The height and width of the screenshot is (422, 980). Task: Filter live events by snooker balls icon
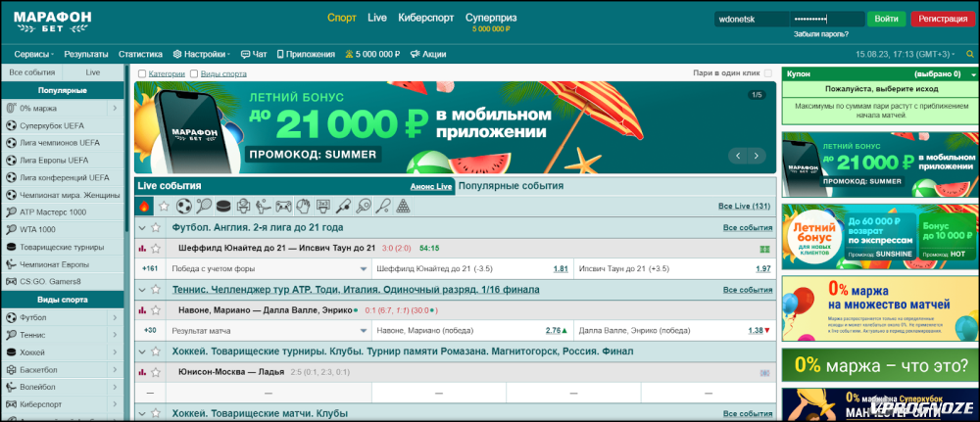coord(405,206)
